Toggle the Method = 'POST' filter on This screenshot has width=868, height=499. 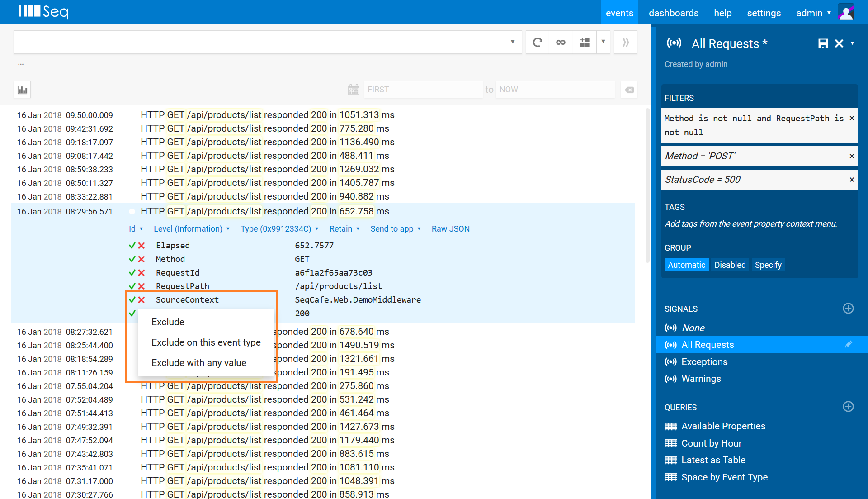700,156
